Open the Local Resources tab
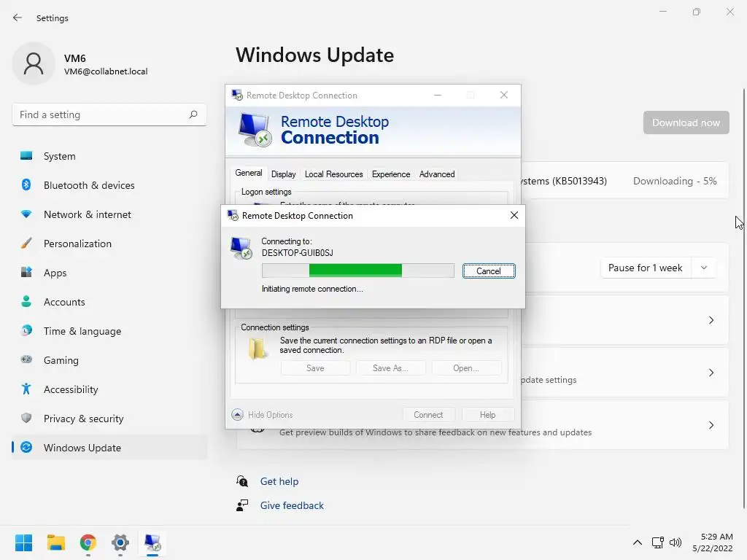This screenshot has width=747, height=560. (333, 174)
